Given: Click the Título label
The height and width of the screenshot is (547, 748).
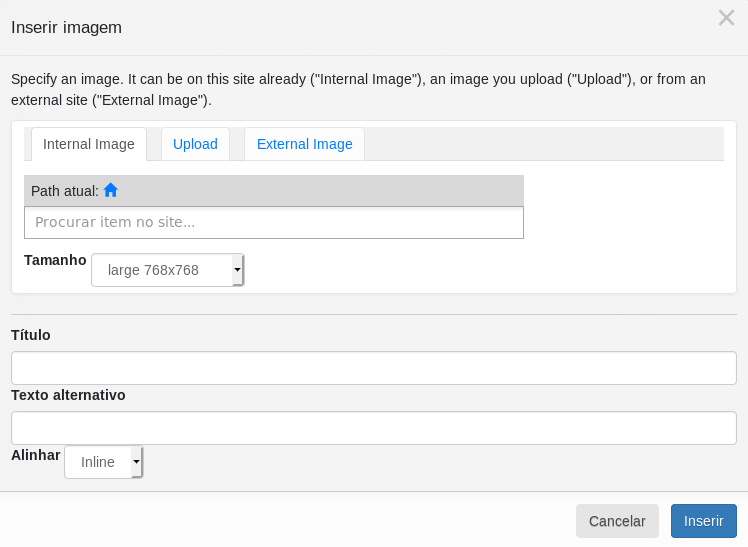Looking at the screenshot, I should click(x=31, y=335).
